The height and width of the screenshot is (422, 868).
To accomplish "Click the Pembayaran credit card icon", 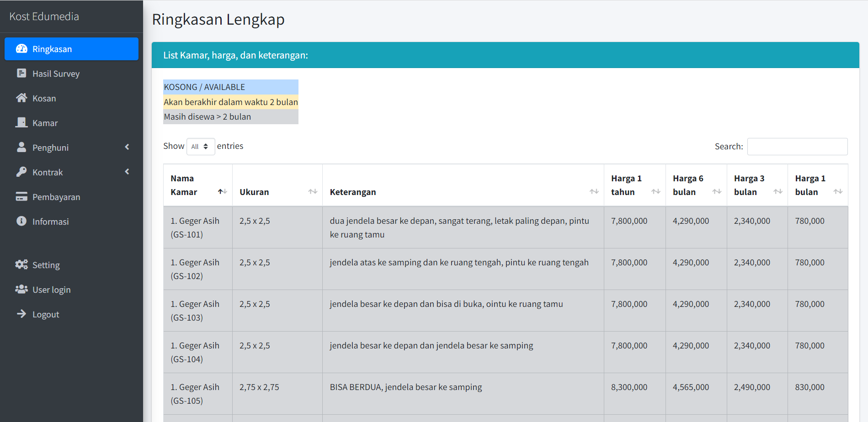I will (21, 197).
